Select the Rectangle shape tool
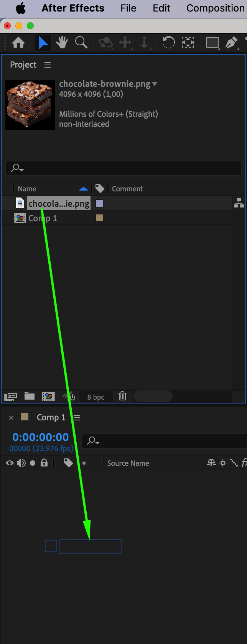The width and height of the screenshot is (247, 644). pyautogui.click(x=212, y=42)
